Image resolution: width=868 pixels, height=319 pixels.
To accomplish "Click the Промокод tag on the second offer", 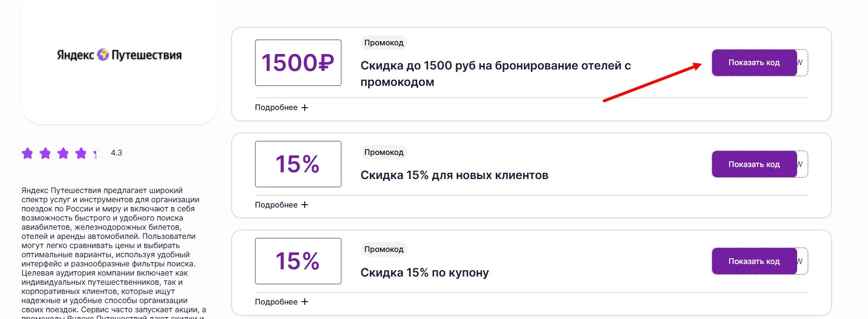I will pyautogui.click(x=384, y=152).
